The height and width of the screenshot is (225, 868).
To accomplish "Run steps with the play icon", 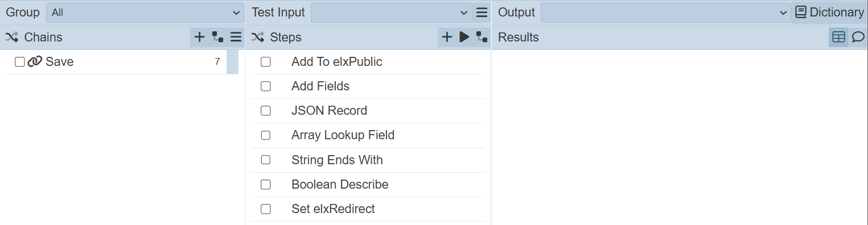I will point(464,37).
